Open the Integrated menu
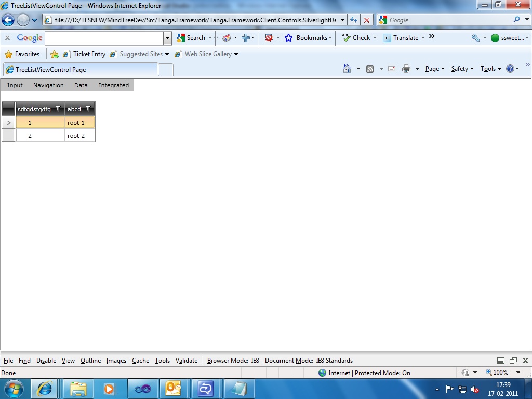Screen dimensions: 532x399 coord(114,85)
